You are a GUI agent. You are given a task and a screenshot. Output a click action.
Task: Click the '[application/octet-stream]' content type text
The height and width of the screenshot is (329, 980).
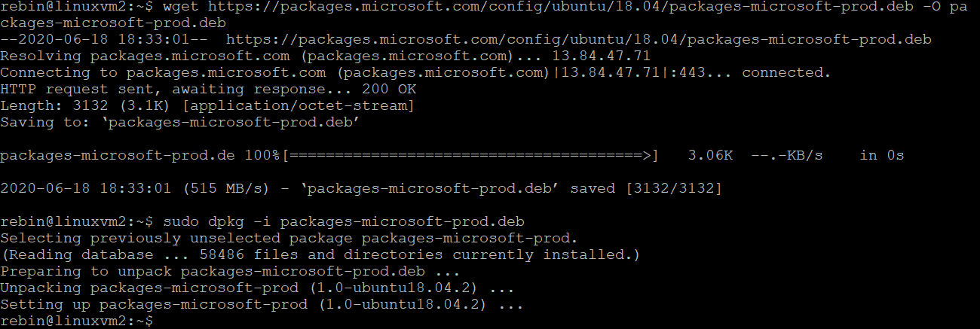tap(299, 106)
